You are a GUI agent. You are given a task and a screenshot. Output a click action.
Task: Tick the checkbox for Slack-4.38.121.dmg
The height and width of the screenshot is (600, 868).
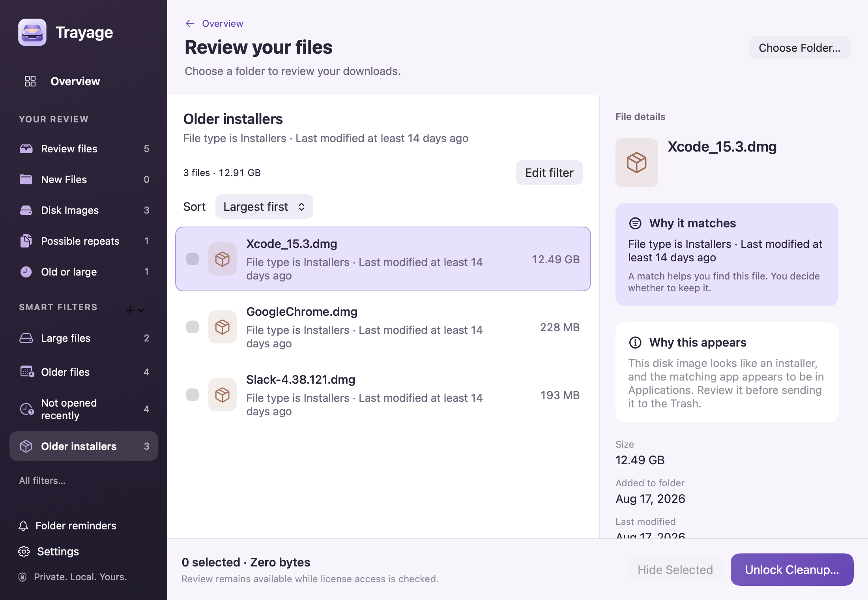pyautogui.click(x=193, y=395)
